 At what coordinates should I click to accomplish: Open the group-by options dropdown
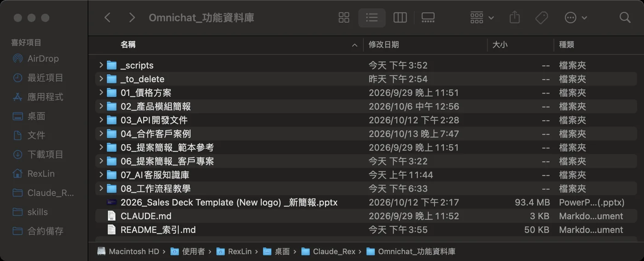tap(482, 17)
